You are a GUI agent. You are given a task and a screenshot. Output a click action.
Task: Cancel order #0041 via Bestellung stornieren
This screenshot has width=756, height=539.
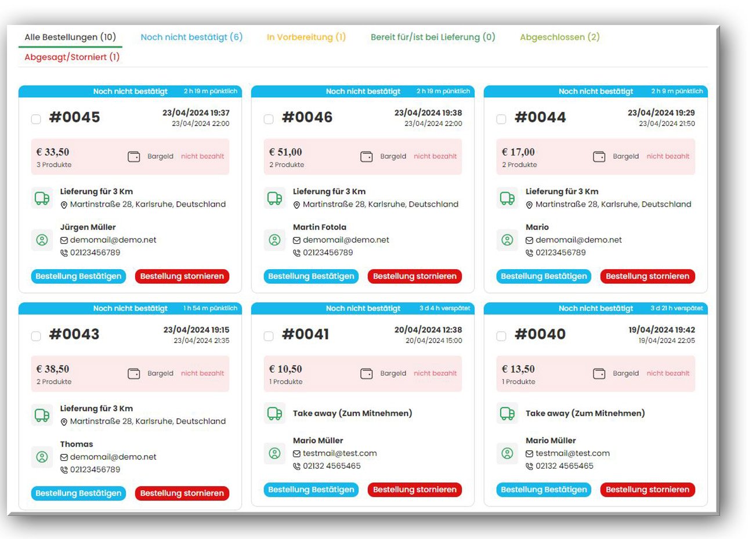click(x=414, y=490)
